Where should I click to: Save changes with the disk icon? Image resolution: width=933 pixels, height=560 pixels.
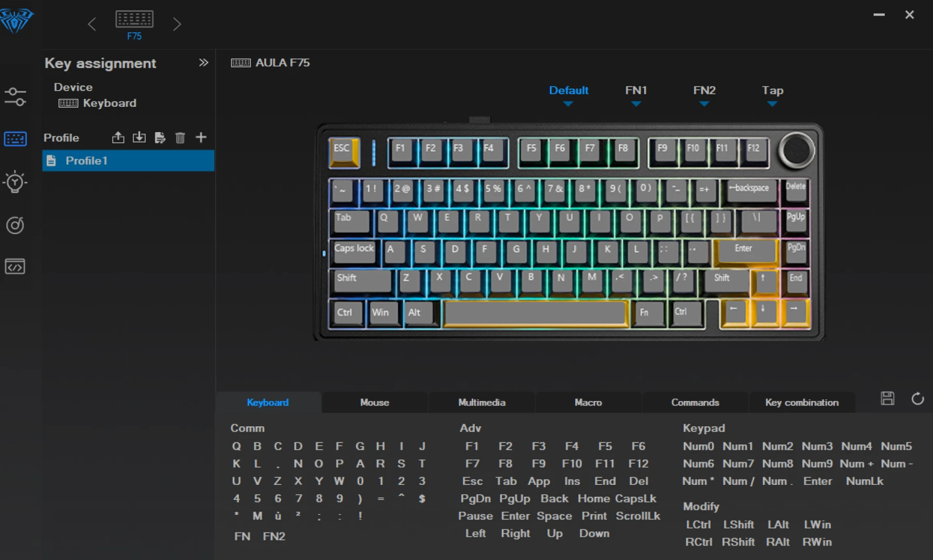point(887,399)
